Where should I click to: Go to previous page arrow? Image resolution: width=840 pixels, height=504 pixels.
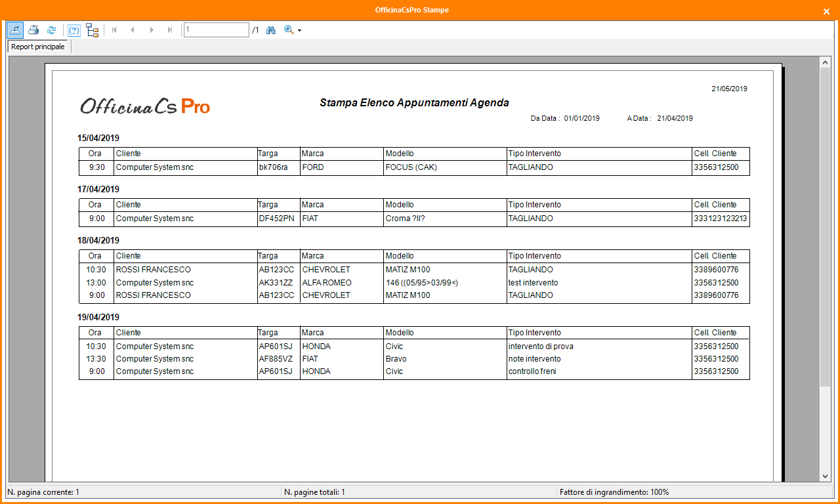click(133, 30)
